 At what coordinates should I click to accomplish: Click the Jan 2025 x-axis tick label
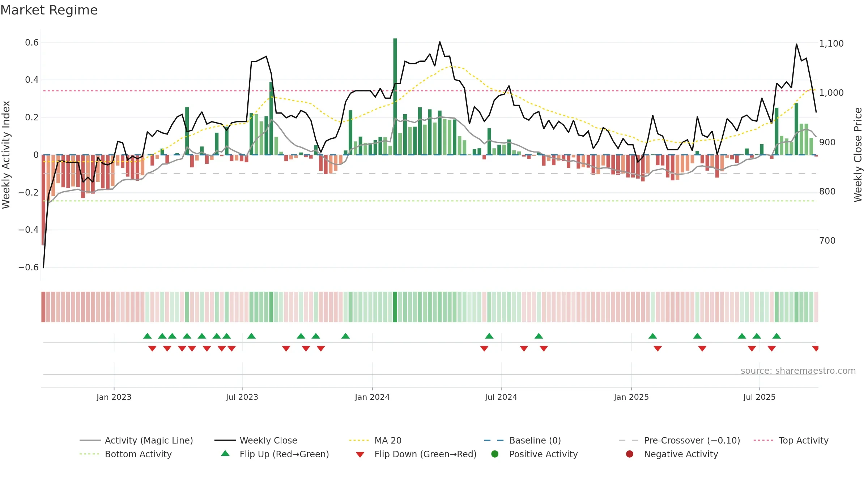631,397
